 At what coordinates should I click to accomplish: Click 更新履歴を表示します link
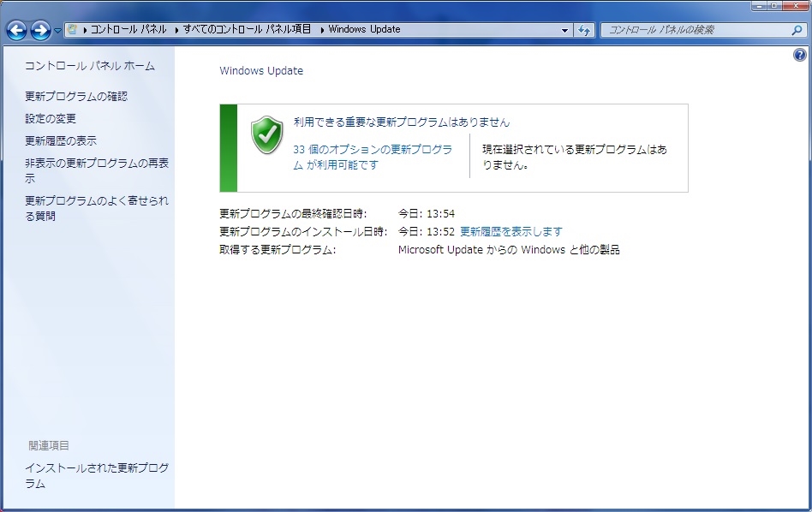click(x=511, y=231)
